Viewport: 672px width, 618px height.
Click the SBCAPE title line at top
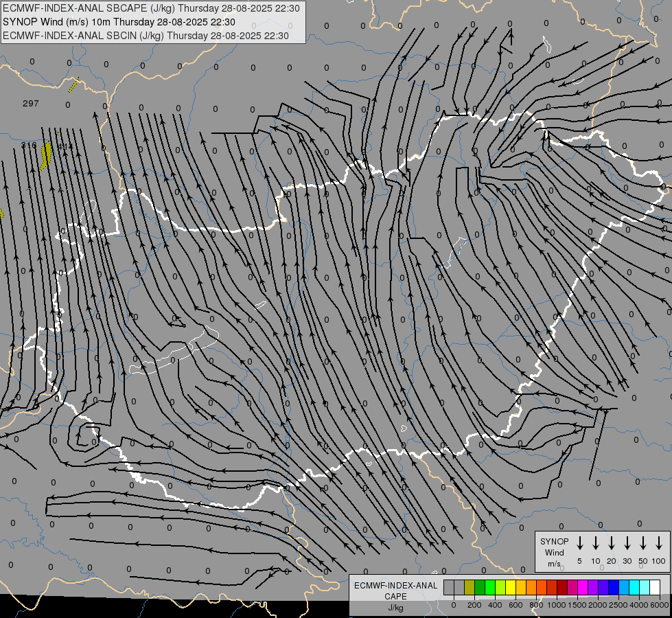click(x=151, y=8)
